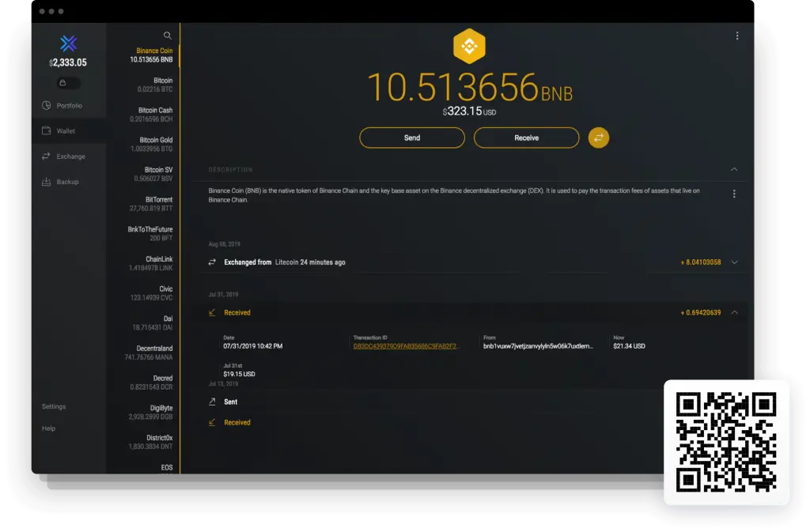The height and width of the screenshot is (532, 810).
Task: Click the Send button
Action: (x=411, y=138)
